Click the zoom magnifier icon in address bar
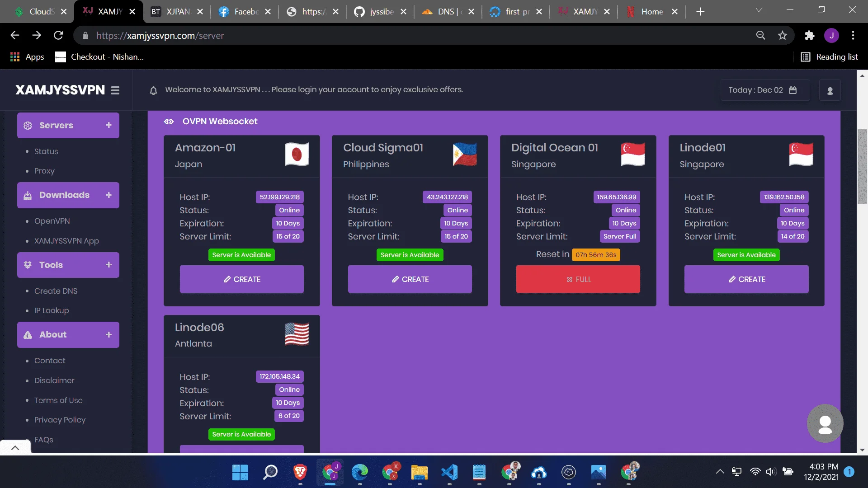The width and height of the screenshot is (868, 488). (x=761, y=35)
